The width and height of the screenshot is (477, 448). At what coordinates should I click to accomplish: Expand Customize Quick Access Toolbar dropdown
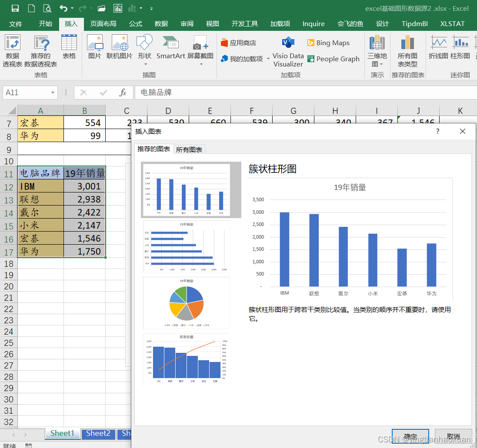point(151,9)
